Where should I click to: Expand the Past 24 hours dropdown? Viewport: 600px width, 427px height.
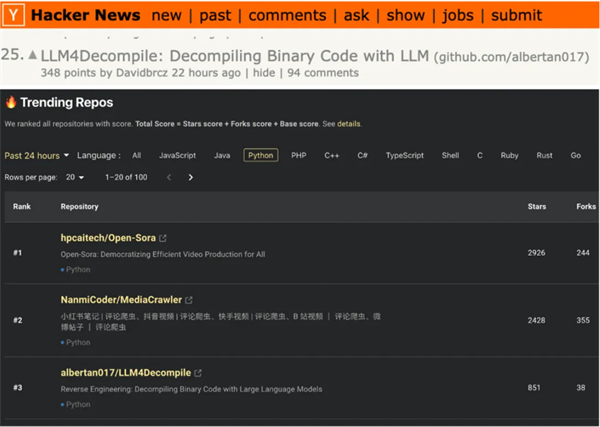[35, 155]
